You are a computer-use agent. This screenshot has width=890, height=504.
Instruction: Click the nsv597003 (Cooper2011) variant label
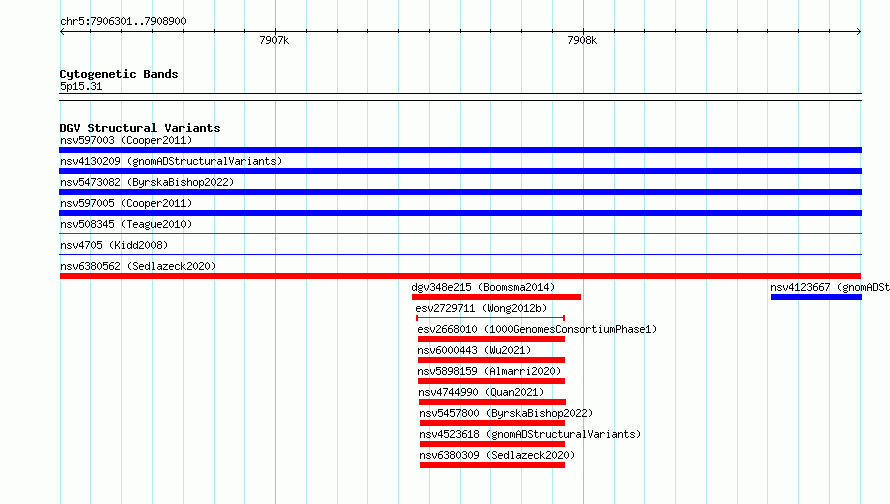[126, 140]
